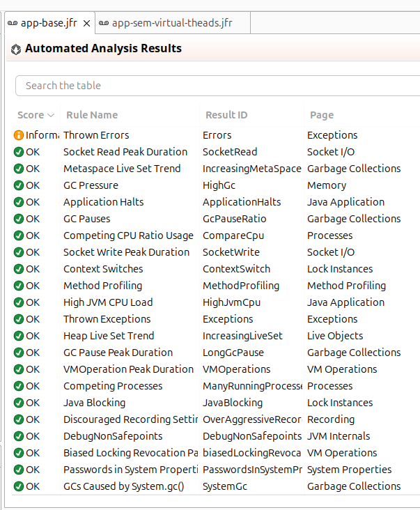Switch to the app-base.jfr tab
The image size is (420, 510).
[49, 23]
